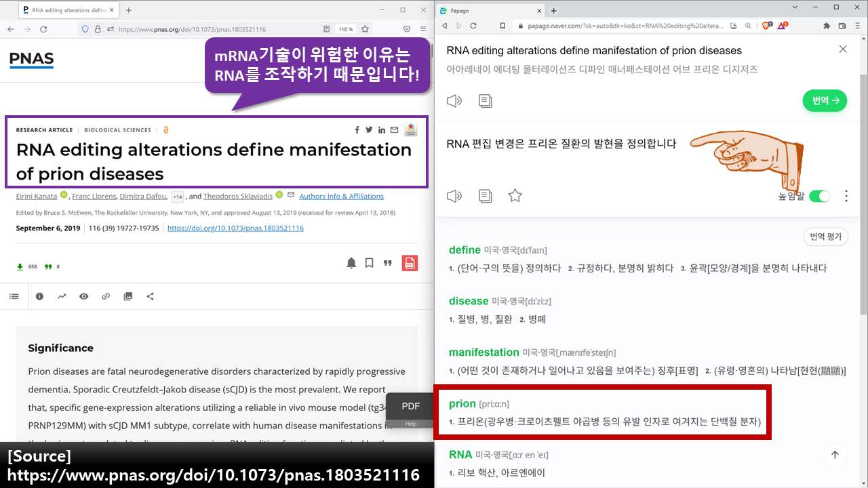Open the Brave main menu button
Screen dimensions: 868x488
(858, 26)
